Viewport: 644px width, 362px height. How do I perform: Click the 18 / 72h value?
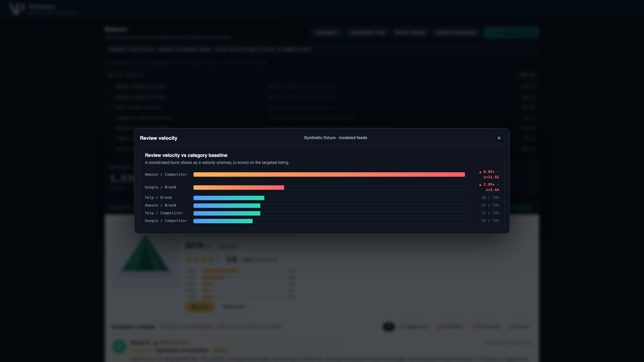[490, 198]
